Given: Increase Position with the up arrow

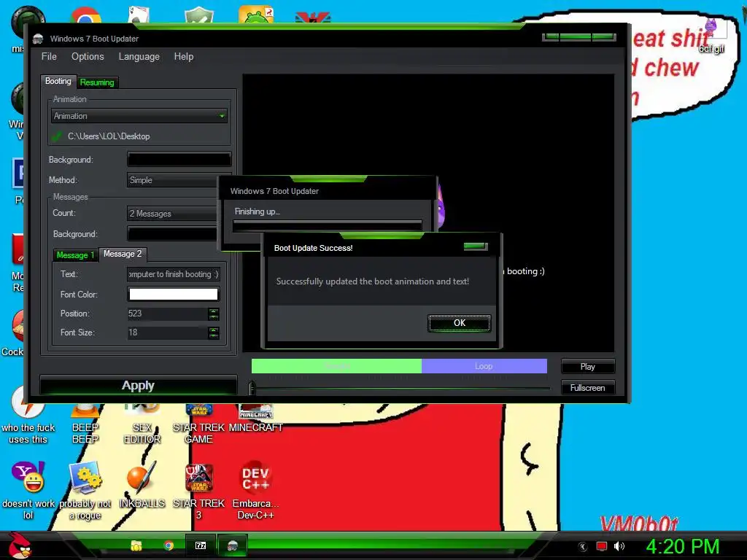Looking at the screenshot, I should point(214,311).
